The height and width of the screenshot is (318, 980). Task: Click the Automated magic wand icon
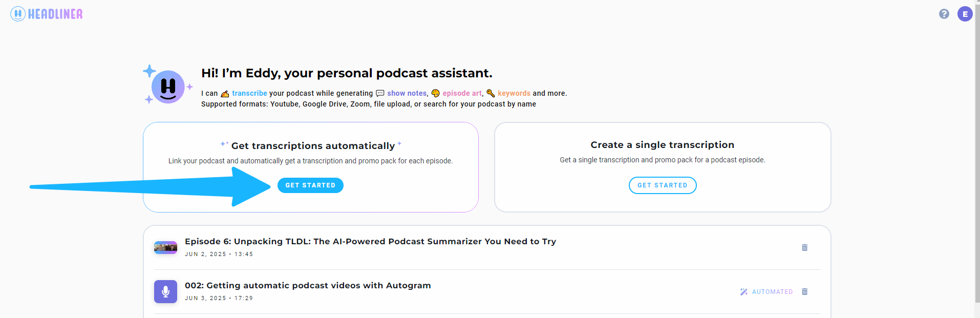point(744,291)
